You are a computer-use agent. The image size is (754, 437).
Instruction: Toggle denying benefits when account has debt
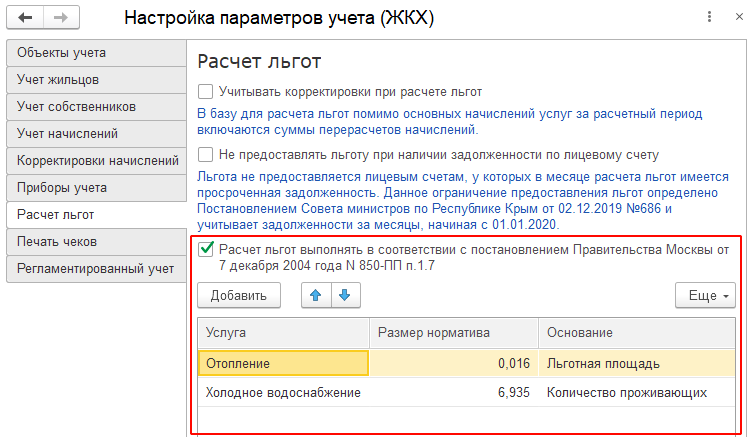click(x=206, y=154)
